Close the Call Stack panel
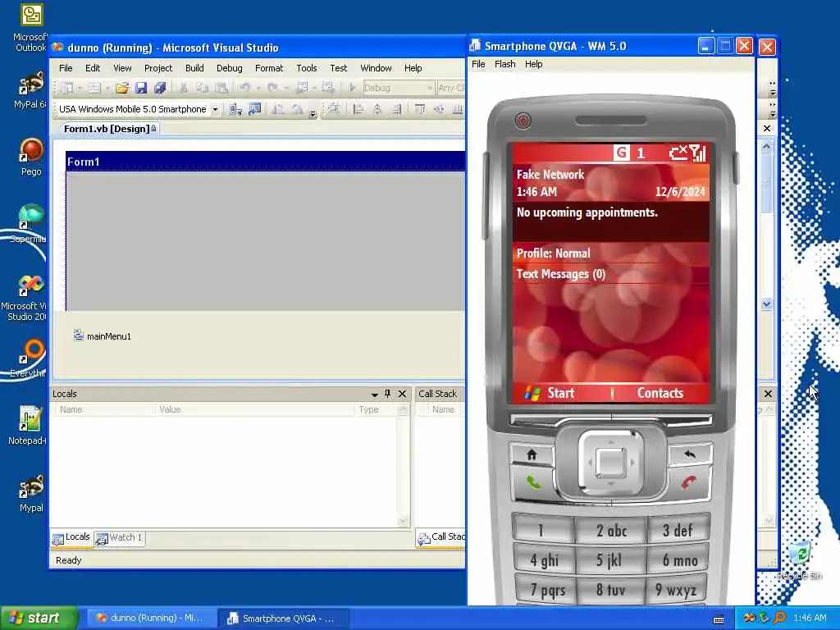The height and width of the screenshot is (630, 840). point(768,394)
